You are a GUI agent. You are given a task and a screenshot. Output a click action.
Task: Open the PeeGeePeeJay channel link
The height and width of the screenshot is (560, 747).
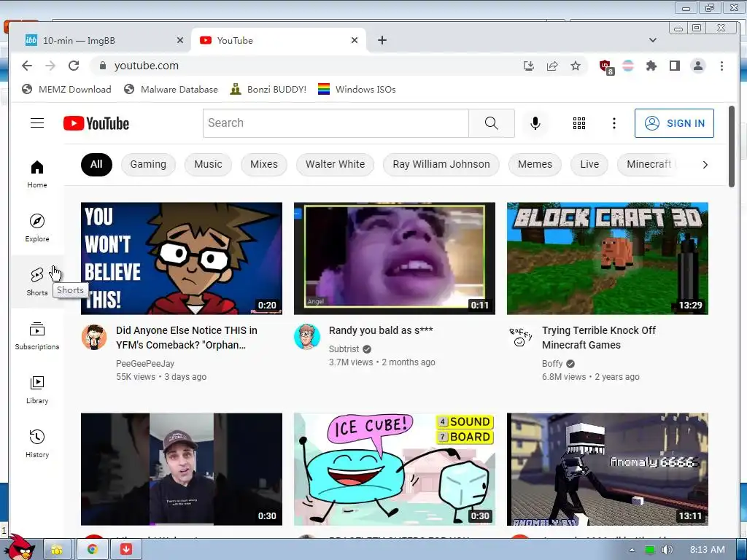[145, 363]
